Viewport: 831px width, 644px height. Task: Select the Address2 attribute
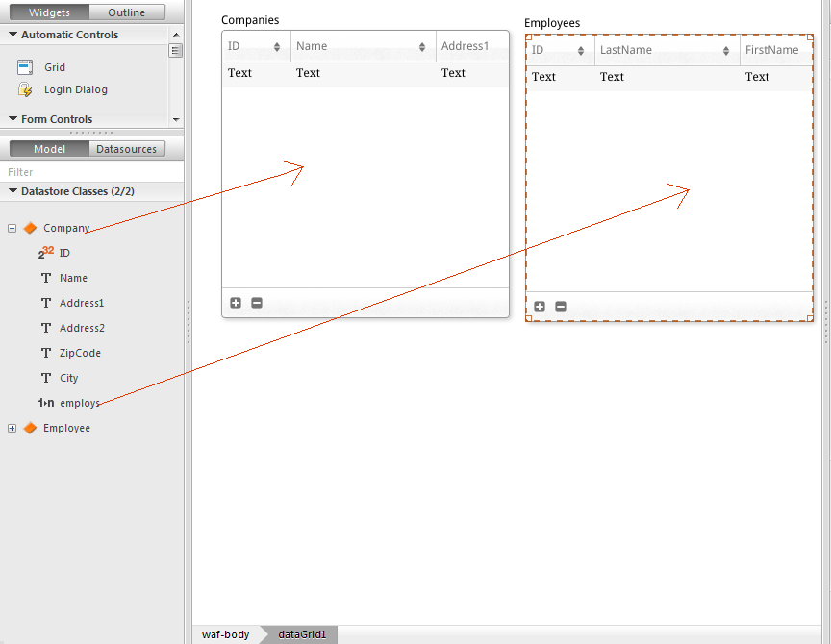82,328
